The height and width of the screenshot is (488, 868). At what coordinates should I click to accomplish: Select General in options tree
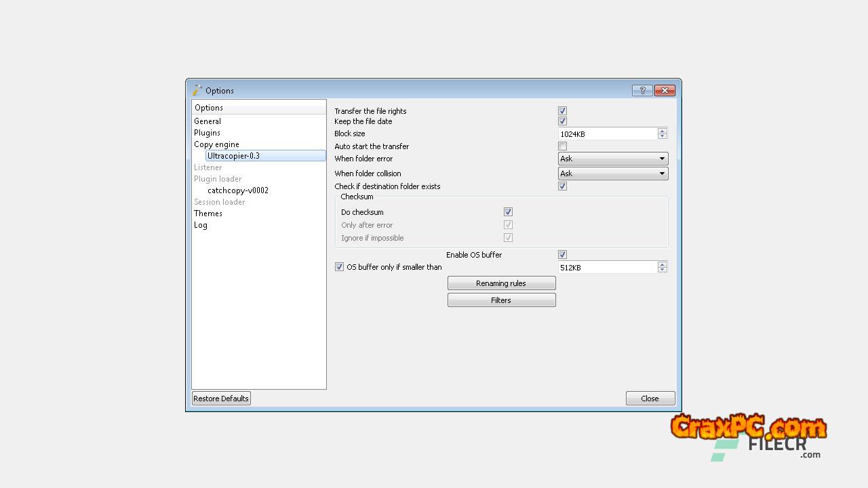click(x=208, y=121)
